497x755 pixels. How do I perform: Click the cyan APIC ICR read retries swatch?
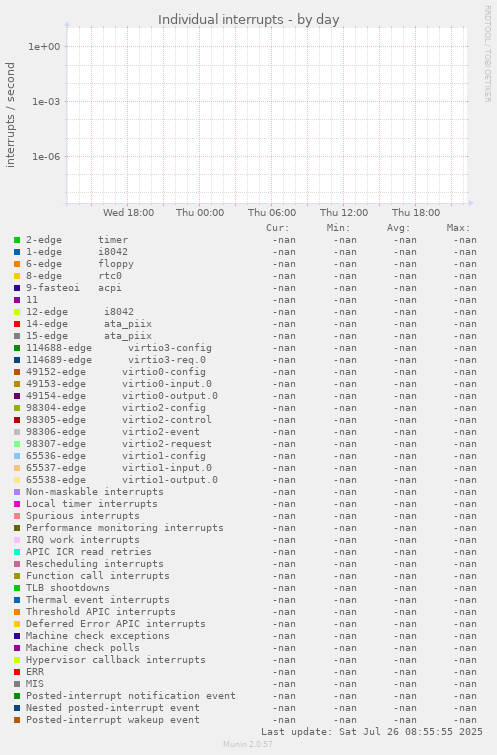tap(17, 552)
